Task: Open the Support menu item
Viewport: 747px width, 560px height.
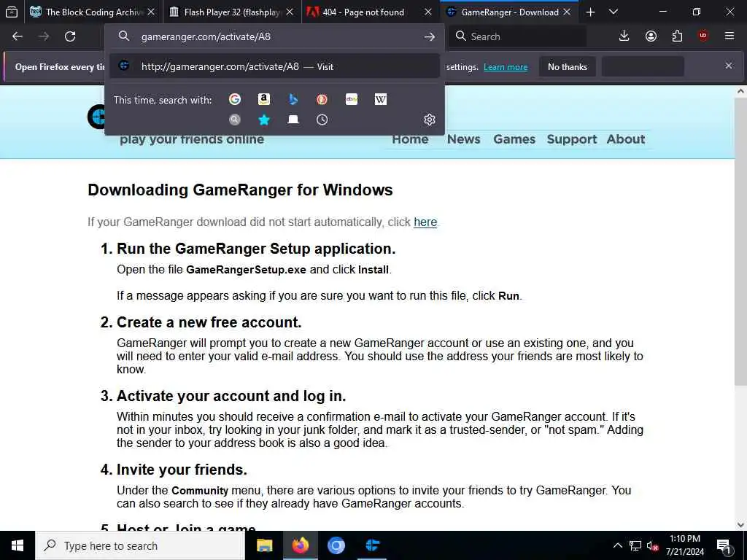Action: pyautogui.click(x=572, y=139)
